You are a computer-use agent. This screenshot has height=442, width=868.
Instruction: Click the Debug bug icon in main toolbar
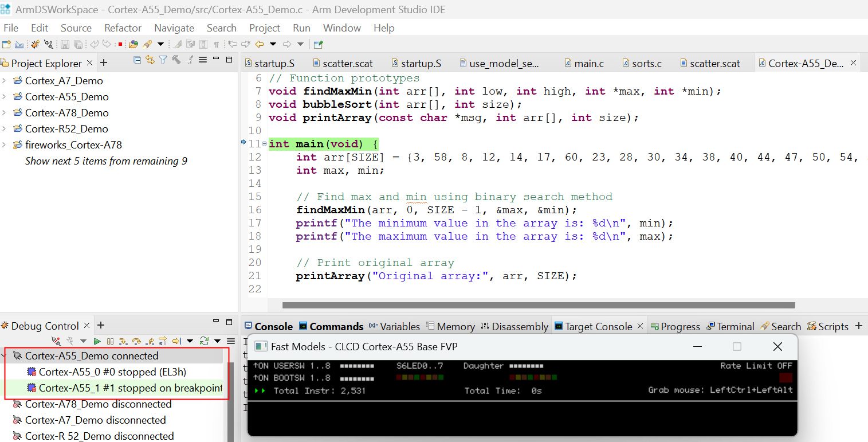(35, 44)
